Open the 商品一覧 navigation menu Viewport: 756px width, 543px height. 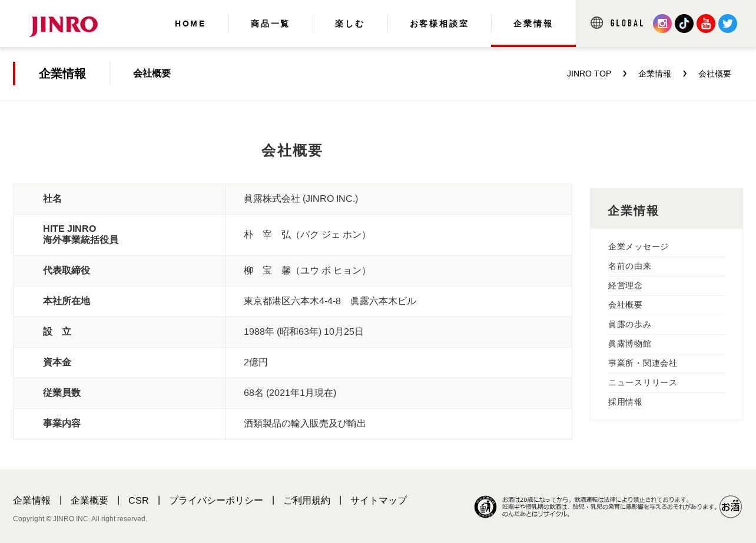tap(270, 24)
